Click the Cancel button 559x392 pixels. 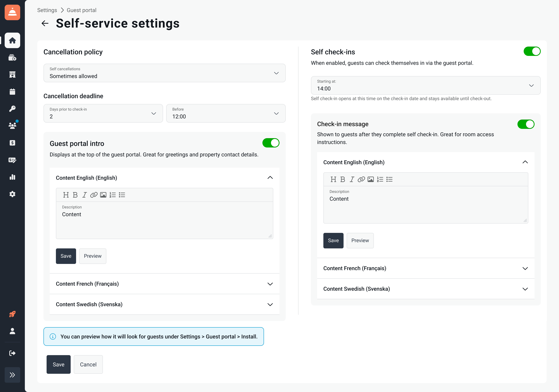tap(88, 364)
